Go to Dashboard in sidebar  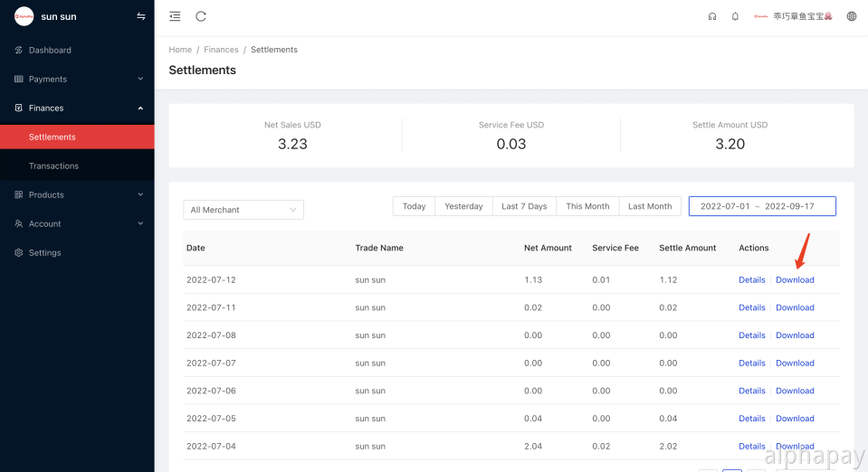click(x=50, y=51)
